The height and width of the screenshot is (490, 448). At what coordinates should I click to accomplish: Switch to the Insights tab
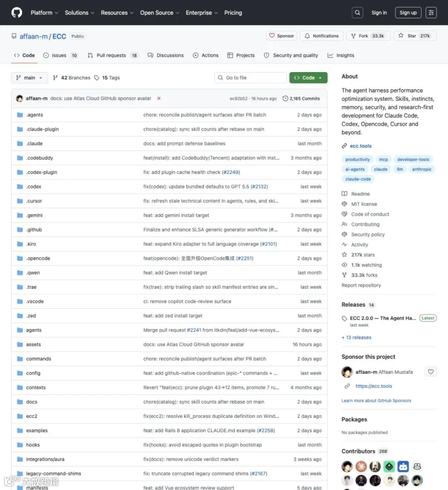coord(341,55)
